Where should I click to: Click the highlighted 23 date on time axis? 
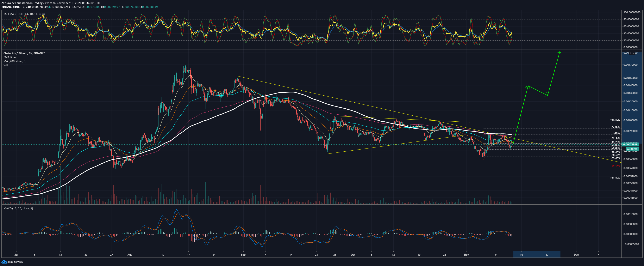click(x=547, y=255)
